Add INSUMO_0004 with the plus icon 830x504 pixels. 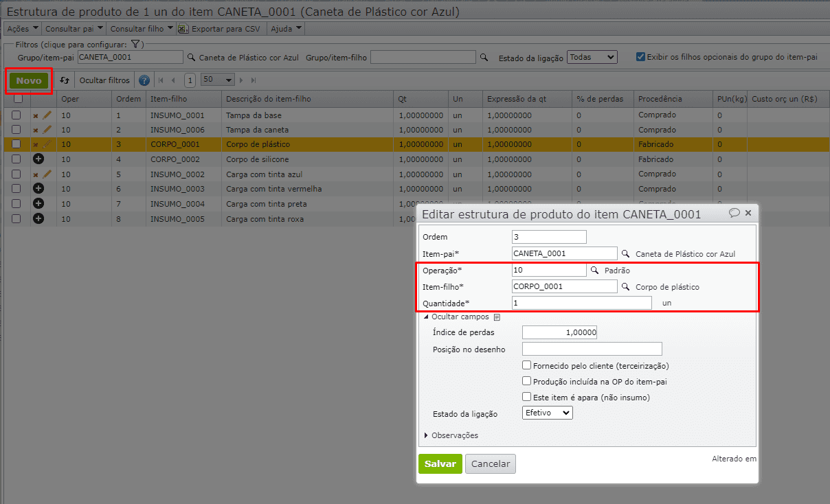coord(38,203)
